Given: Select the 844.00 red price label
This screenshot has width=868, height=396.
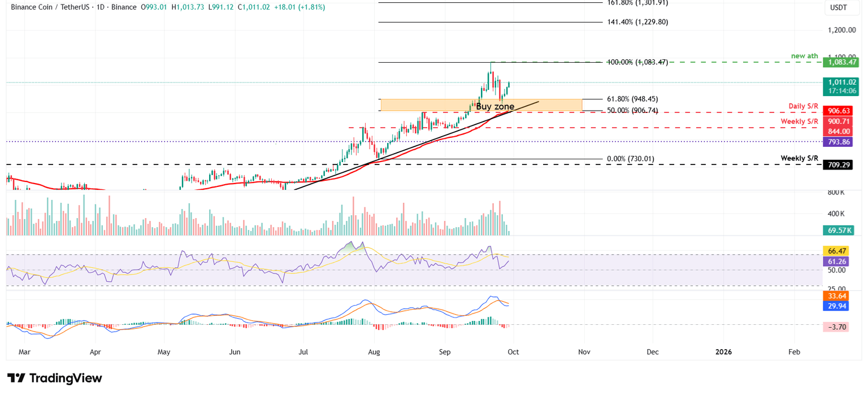Looking at the screenshot, I should click(x=837, y=131).
